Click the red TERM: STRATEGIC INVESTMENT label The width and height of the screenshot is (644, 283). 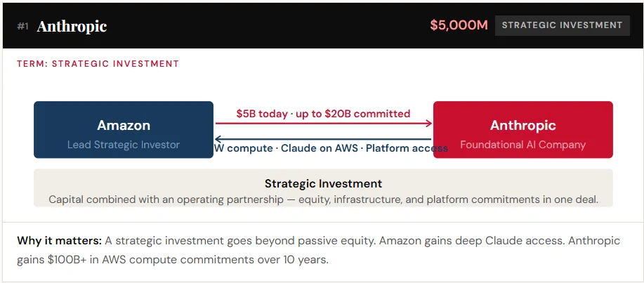click(x=98, y=64)
